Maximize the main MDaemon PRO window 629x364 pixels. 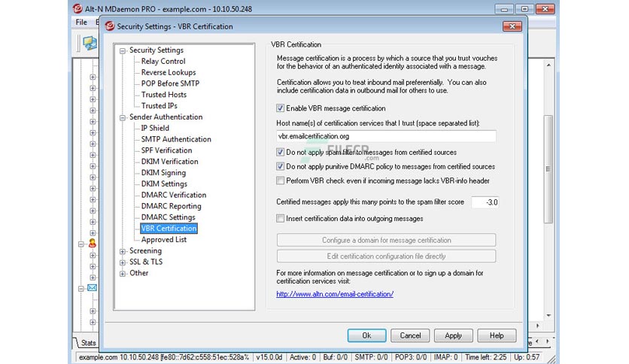tap(524, 8)
